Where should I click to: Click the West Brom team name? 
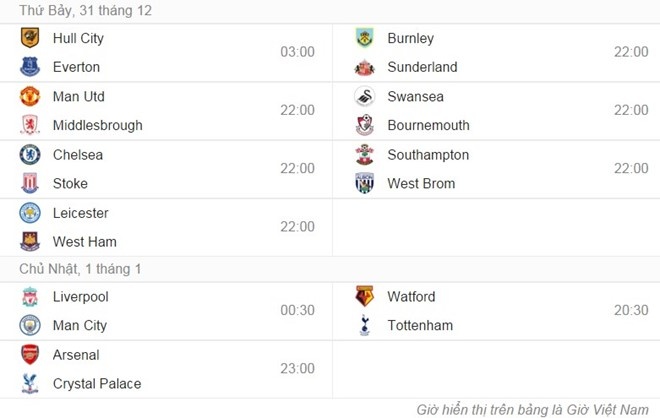click(421, 184)
